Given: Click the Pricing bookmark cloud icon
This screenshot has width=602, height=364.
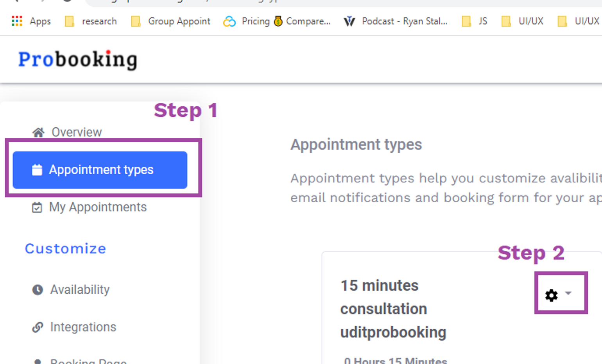Looking at the screenshot, I should tap(229, 21).
